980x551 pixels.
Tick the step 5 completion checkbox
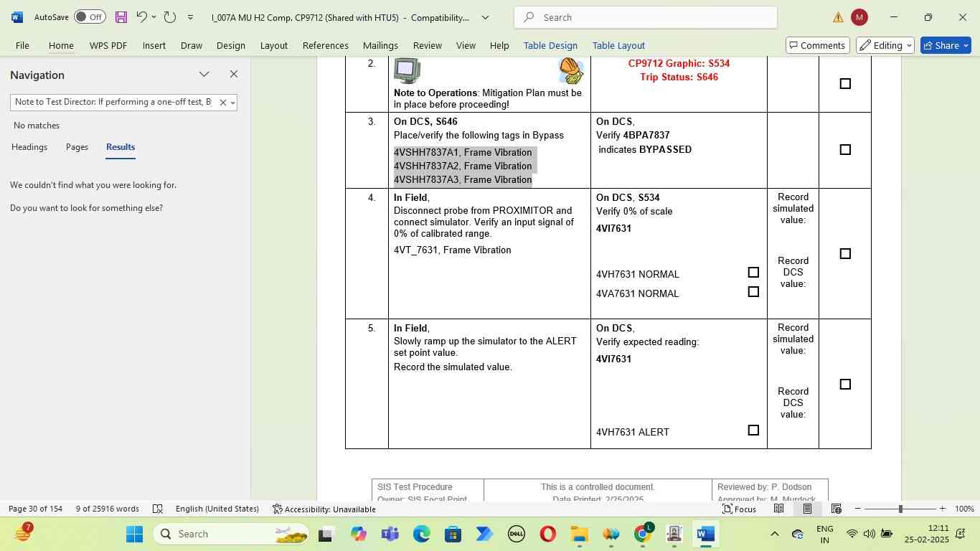tap(845, 385)
